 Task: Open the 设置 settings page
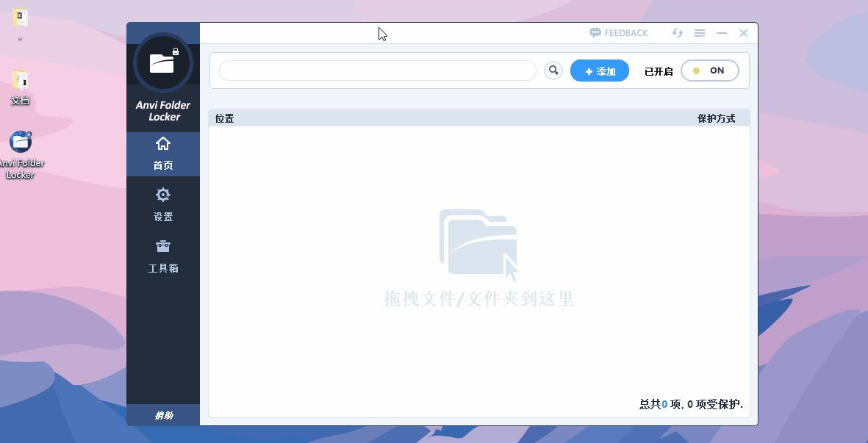162,205
